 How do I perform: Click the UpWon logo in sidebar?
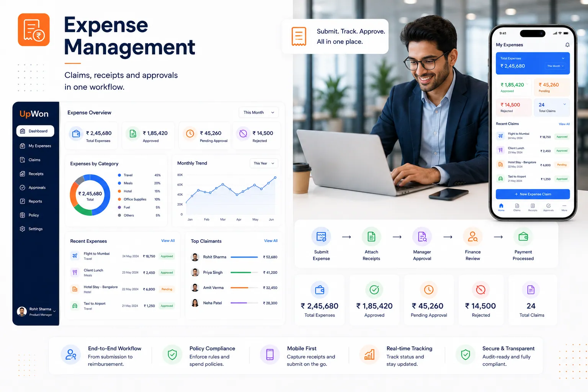34,114
